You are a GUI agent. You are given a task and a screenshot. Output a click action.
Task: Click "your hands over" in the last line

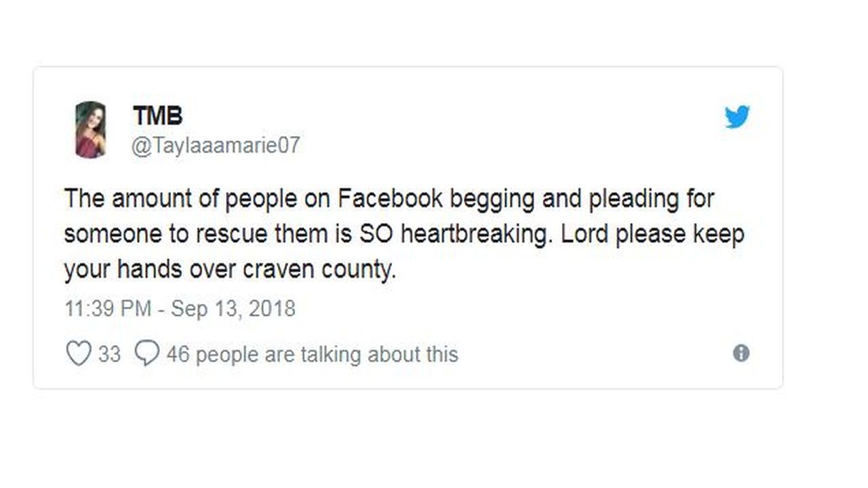pos(149,270)
